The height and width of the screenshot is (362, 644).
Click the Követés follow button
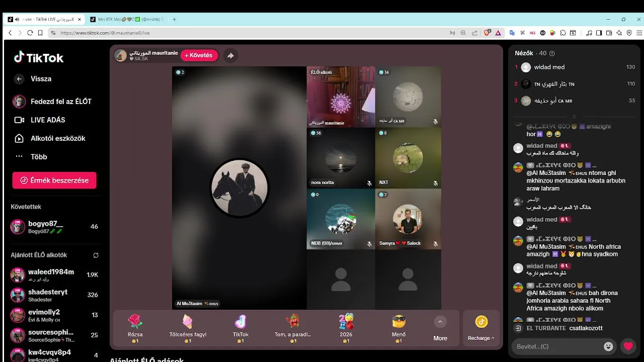(199, 55)
